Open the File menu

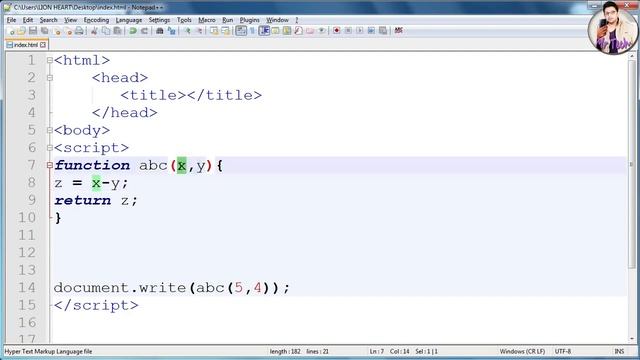pyautogui.click(x=11, y=20)
